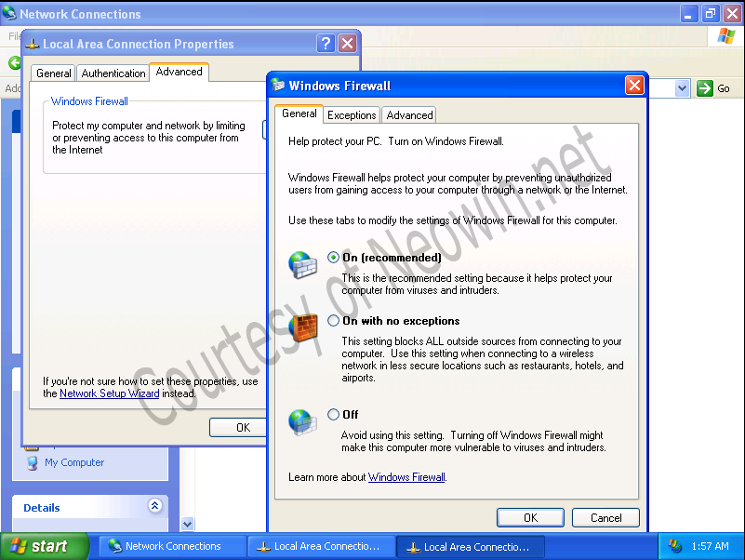Screen dimensions: 745x560
Task: Switch to Network Connections taskbar button
Action: tap(172, 546)
